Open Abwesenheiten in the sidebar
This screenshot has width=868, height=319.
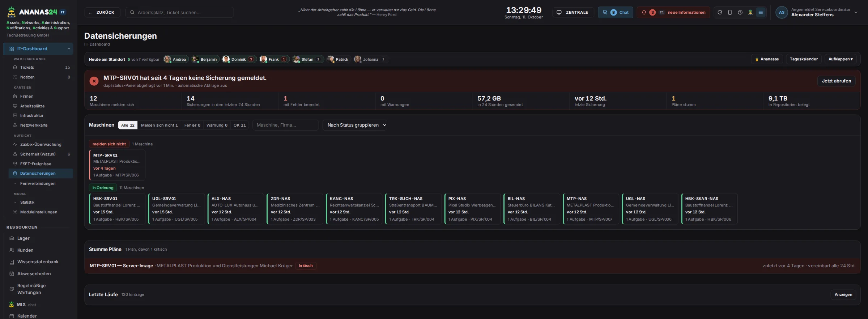tap(38, 274)
